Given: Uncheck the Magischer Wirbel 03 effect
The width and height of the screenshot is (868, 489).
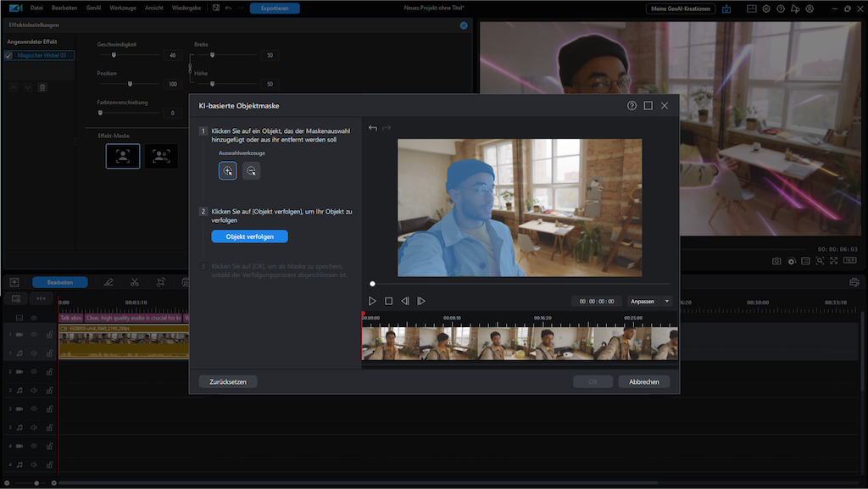Looking at the screenshot, I should tap(9, 55).
